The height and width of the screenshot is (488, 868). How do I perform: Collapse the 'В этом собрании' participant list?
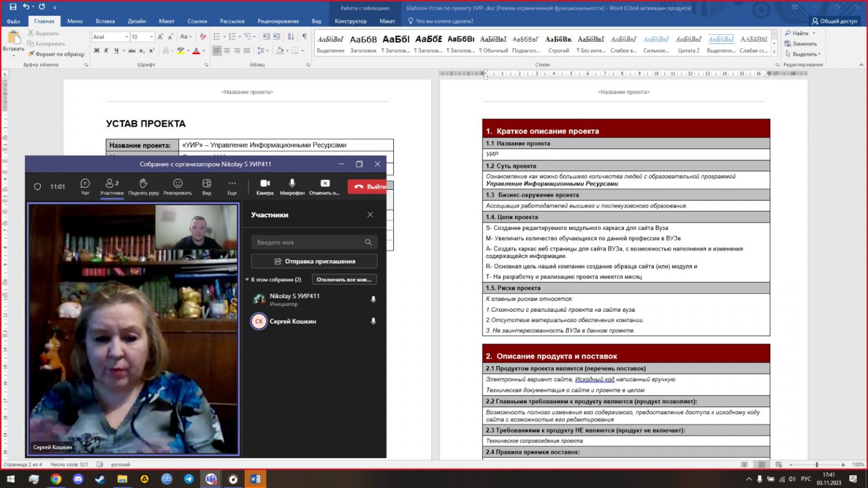coord(247,280)
